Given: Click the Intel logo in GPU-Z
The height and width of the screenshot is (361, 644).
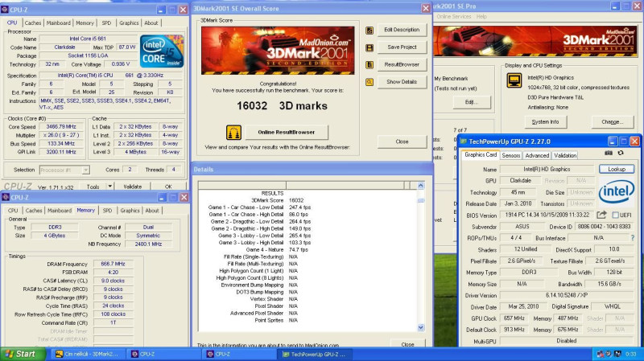Looking at the screenshot, I should click(616, 191).
